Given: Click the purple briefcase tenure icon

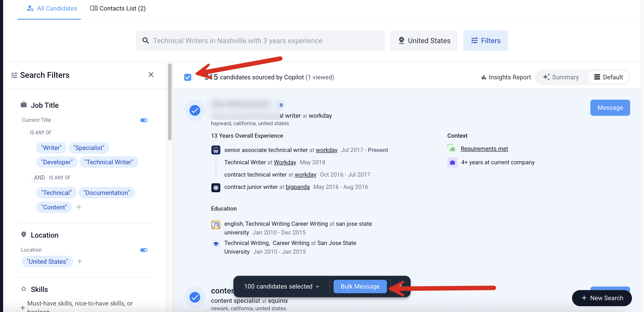Looking at the screenshot, I should 452,162.
